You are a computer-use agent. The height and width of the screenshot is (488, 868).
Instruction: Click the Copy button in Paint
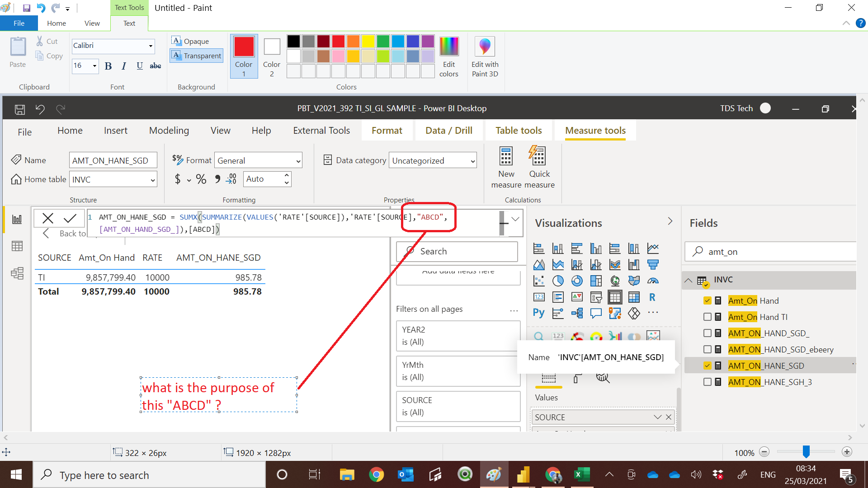pos(50,56)
